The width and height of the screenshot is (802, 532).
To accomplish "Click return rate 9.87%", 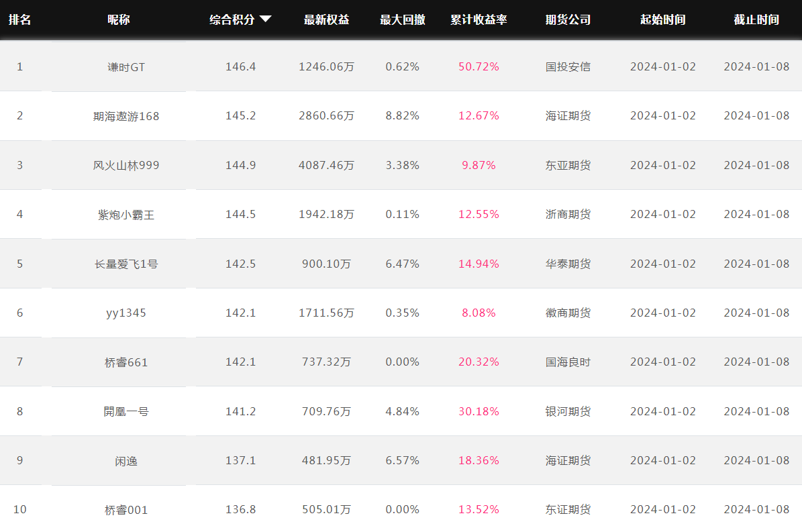I will click(x=479, y=165).
